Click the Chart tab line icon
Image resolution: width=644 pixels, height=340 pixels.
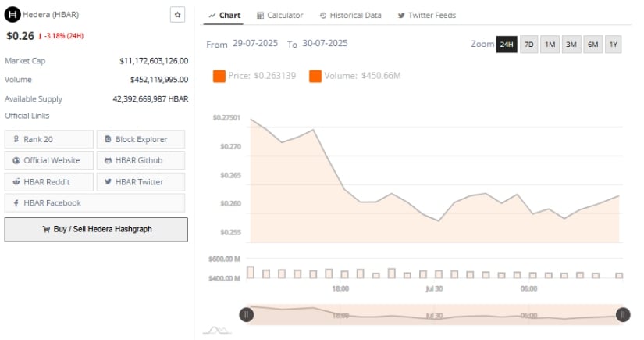click(212, 16)
